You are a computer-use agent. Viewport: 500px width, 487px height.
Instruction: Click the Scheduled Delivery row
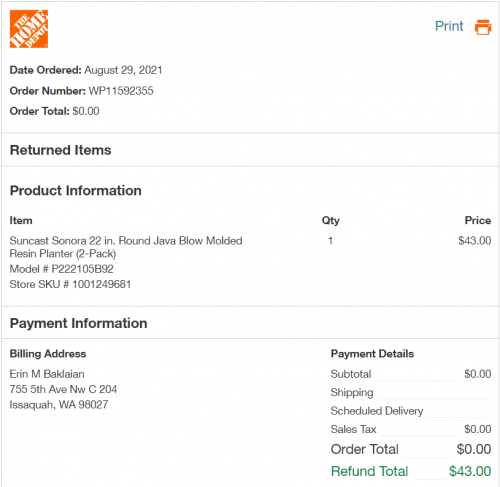click(411, 411)
